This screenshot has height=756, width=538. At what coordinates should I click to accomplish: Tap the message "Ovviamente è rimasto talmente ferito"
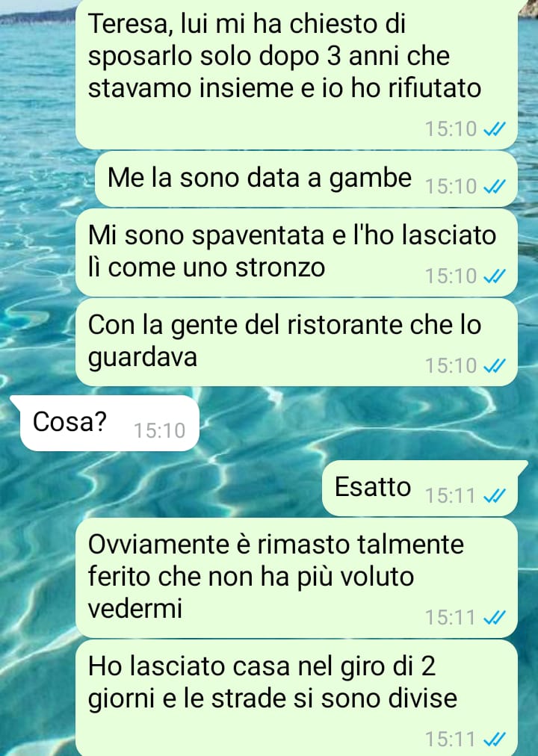click(x=297, y=577)
